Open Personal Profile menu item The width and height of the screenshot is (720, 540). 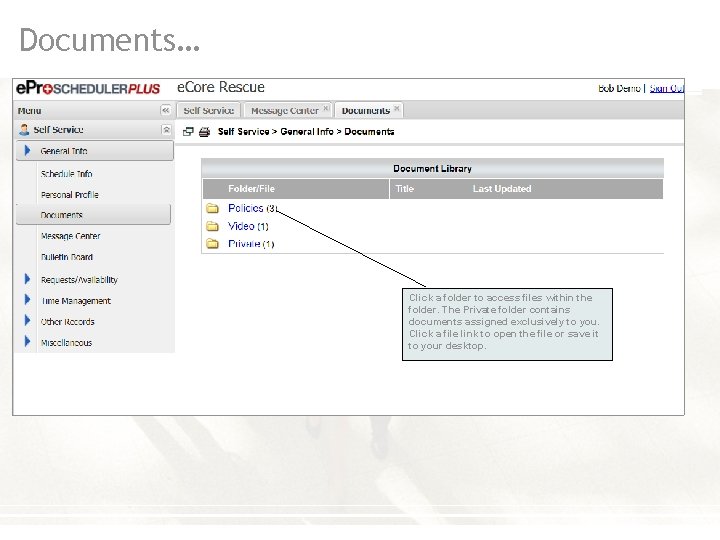point(70,195)
